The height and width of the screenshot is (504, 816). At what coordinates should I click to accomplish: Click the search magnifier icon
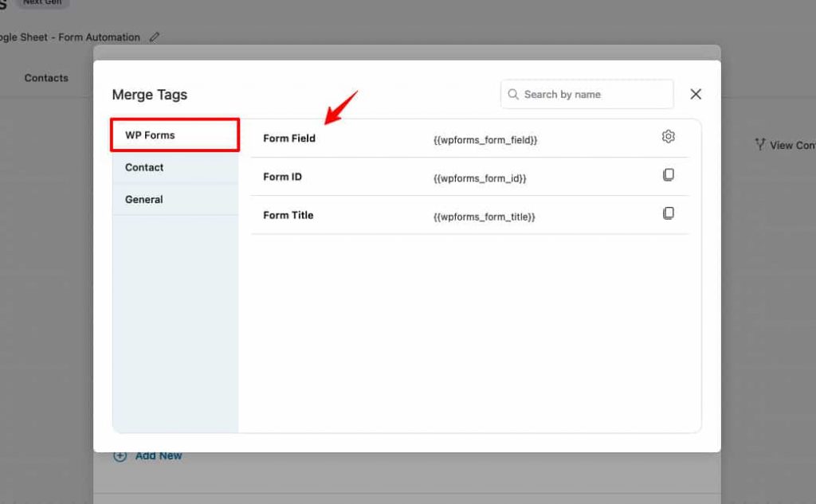tap(513, 94)
